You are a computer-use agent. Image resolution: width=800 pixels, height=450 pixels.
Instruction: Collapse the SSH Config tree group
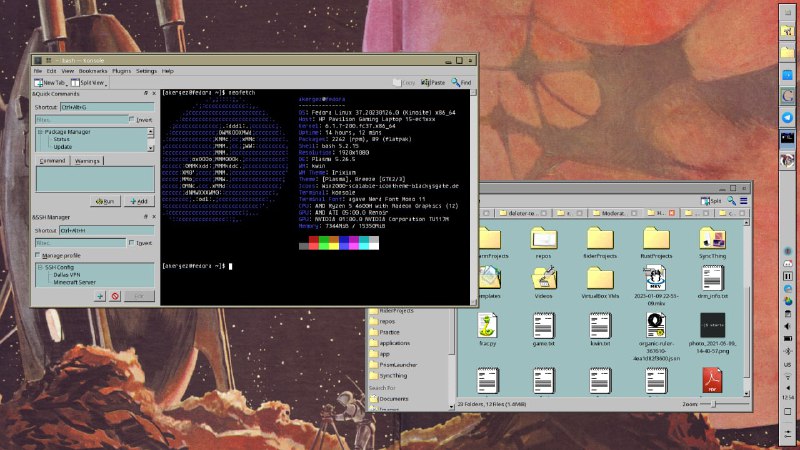click(39, 267)
